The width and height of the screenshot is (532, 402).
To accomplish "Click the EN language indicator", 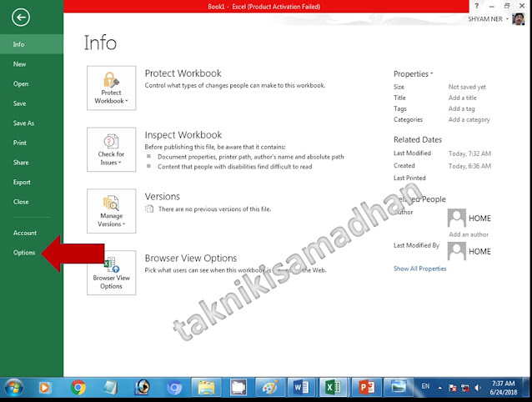I will pyautogui.click(x=425, y=386).
